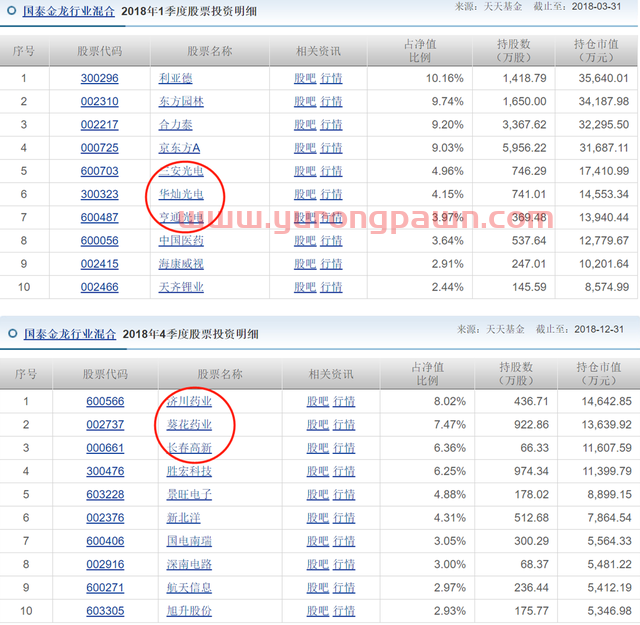640x625 pixels.
Task: Open stock code 600271
Action: coord(105,587)
